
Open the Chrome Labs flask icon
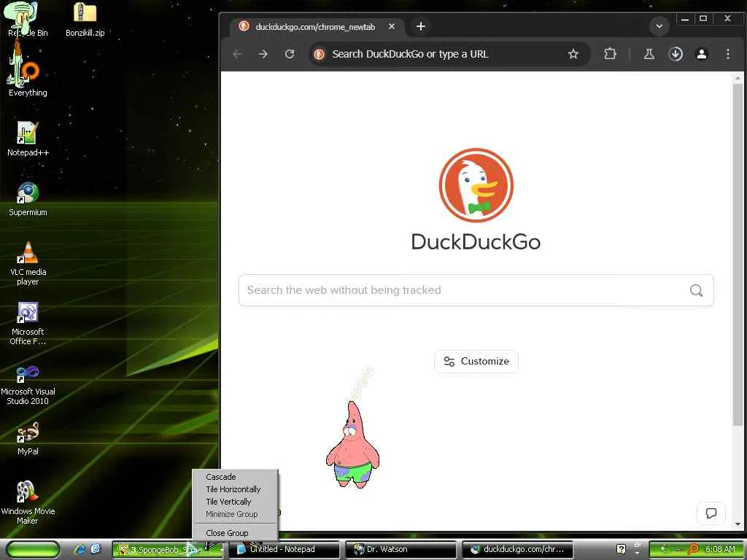coord(649,54)
